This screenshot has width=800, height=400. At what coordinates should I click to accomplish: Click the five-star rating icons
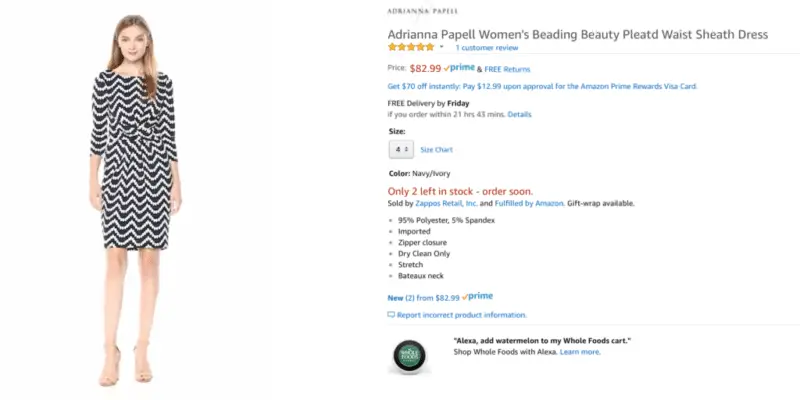click(x=411, y=47)
